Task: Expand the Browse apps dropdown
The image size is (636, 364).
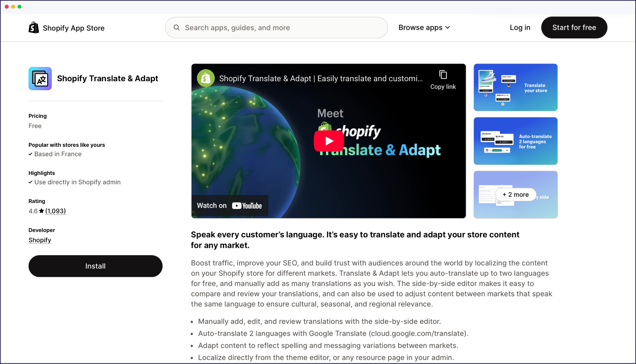Action: [x=420, y=28]
